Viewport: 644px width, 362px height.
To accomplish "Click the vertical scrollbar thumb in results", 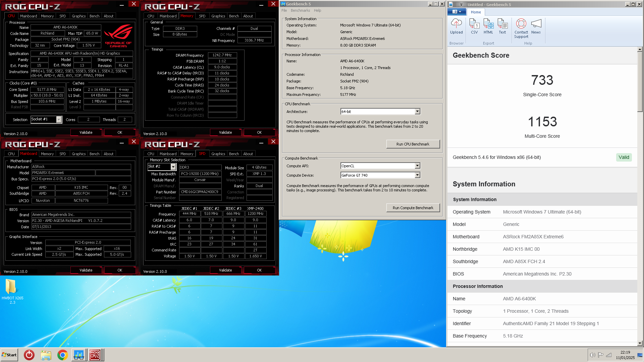I will (640, 82).
